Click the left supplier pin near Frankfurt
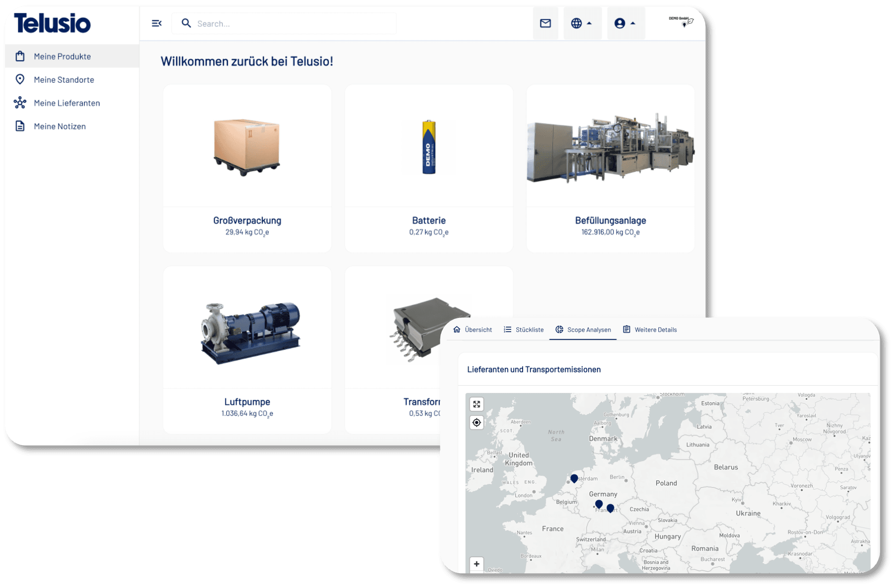The image size is (894, 588). point(599,504)
